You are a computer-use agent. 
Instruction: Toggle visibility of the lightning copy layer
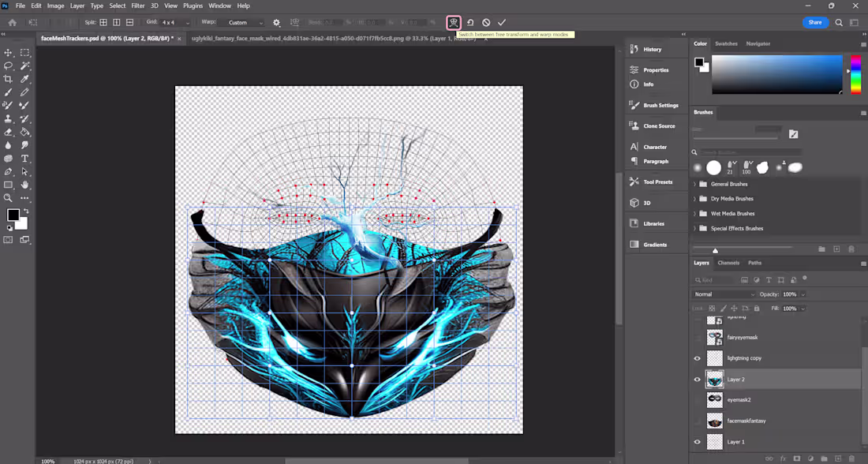tap(698, 357)
